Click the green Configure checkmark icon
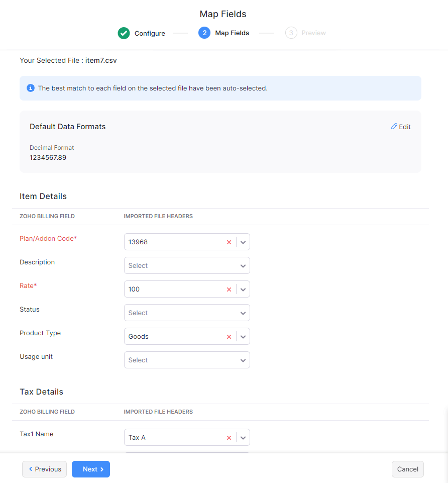Screen dimensions: 448x483 pyautogui.click(x=124, y=33)
